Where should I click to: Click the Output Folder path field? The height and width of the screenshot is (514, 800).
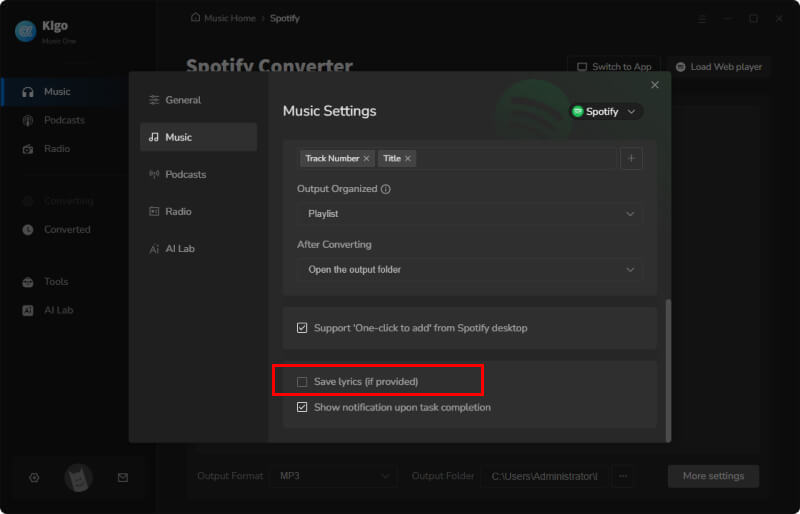[544, 476]
